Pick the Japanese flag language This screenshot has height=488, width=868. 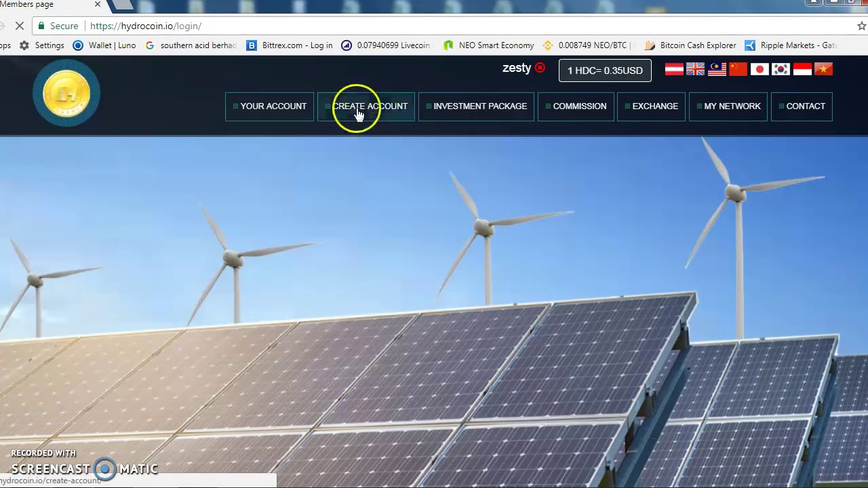click(x=759, y=69)
